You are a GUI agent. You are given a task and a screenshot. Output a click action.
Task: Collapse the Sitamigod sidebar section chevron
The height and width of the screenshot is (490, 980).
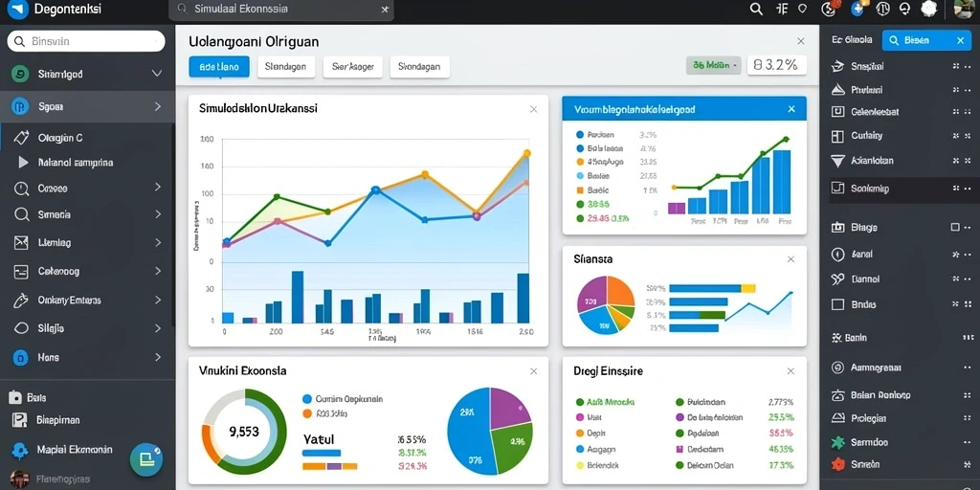157,74
